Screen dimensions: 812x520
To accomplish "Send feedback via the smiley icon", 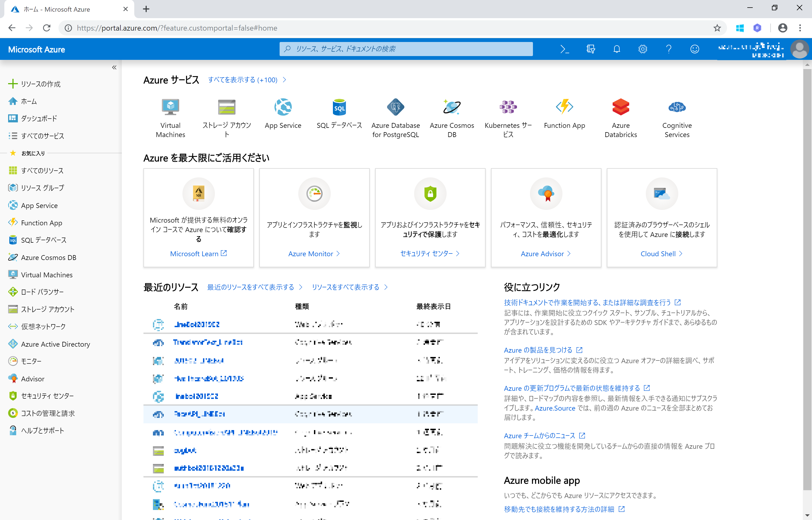I will coord(695,49).
